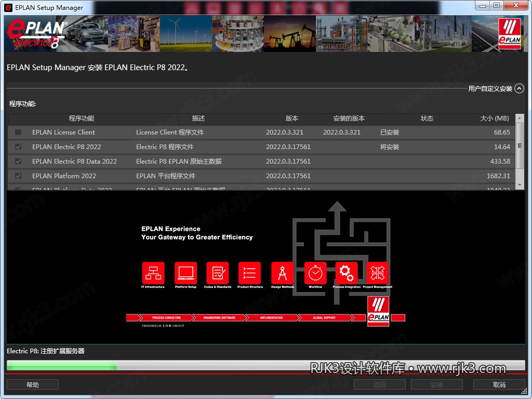Viewport: 532px width, 399px height.
Task: Click the 68.65 size value
Action: click(x=502, y=132)
